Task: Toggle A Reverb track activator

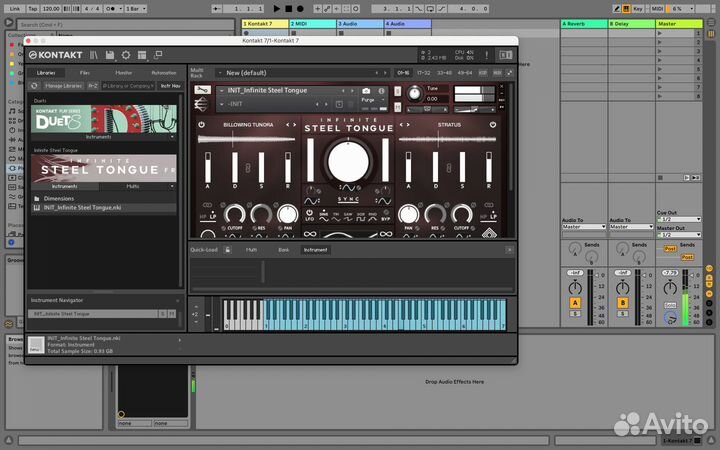Action: coord(575,303)
